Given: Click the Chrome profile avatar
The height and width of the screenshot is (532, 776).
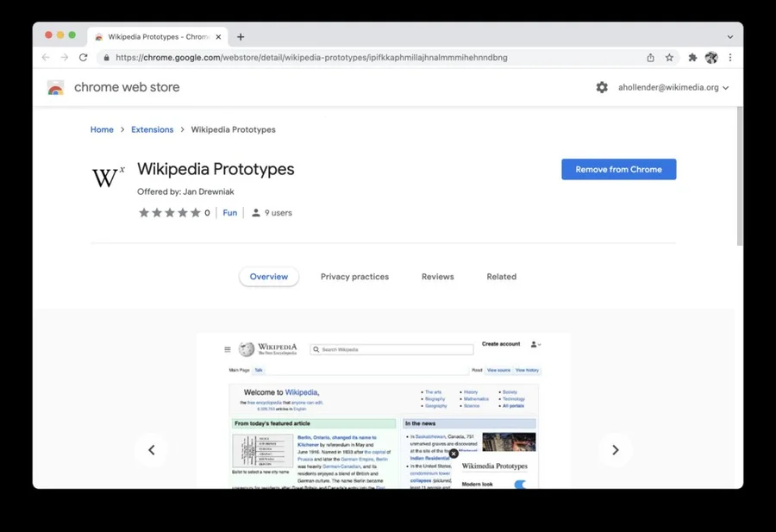Looking at the screenshot, I should 711,58.
